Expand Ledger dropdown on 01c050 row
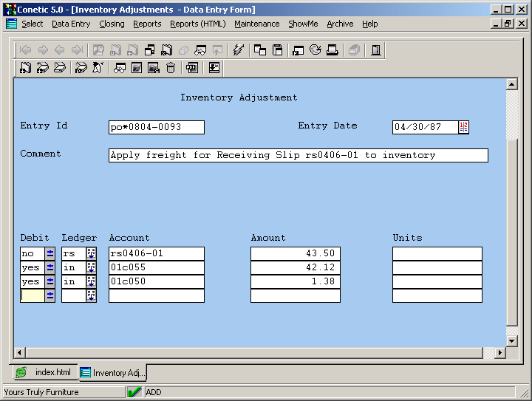 tap(92, 282)
